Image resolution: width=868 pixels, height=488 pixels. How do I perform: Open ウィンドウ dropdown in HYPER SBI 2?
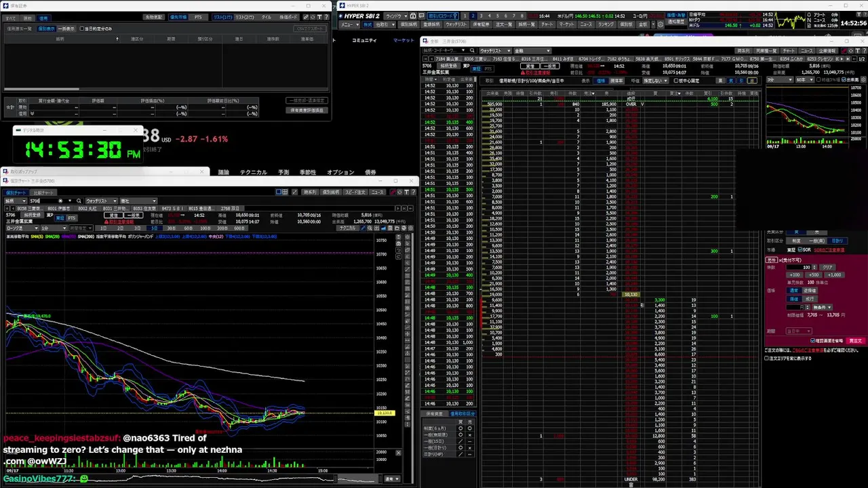point(397,16)
